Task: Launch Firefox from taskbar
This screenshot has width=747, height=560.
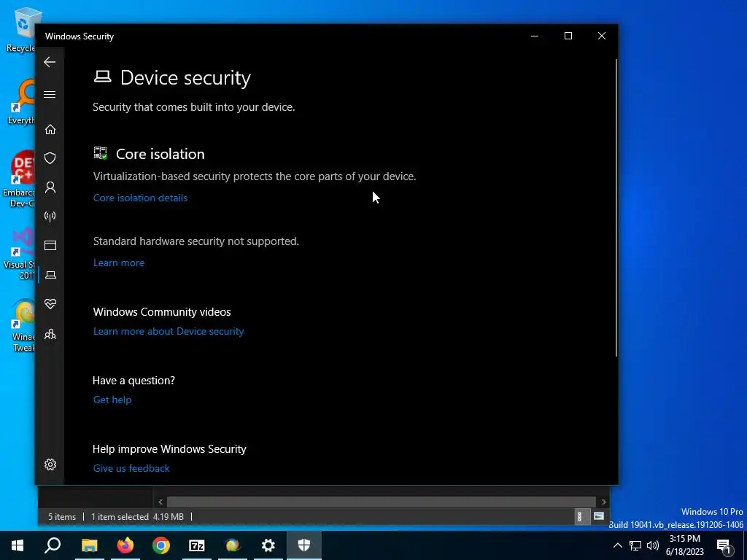Action: point(125,545)
